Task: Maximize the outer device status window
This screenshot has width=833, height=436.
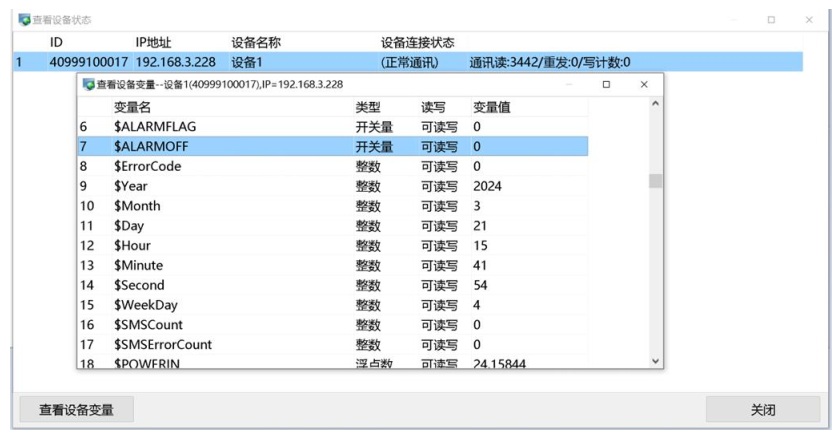Action: [x=771, y=20]
